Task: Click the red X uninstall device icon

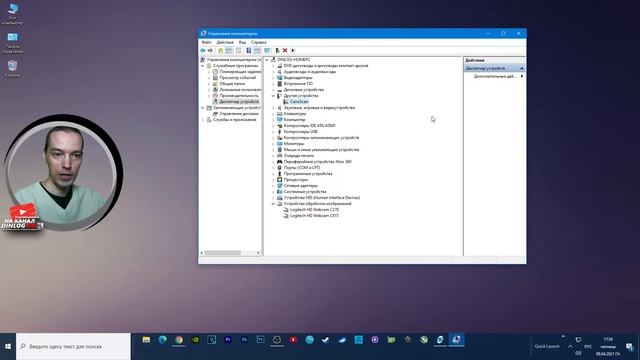Action: (x=285, y=50)
